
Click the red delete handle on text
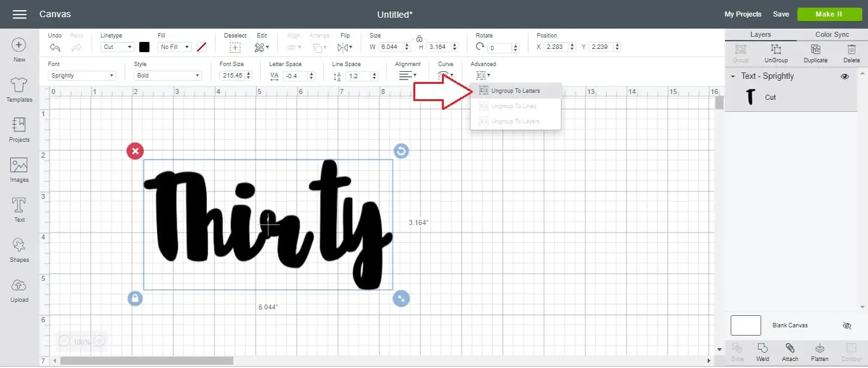135,151
